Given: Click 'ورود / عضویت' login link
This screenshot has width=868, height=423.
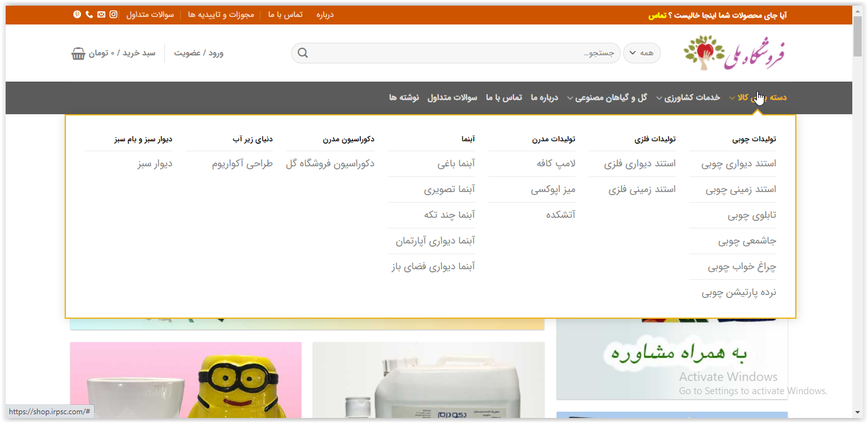Looking at the screenshot, I should click(198, 53).
